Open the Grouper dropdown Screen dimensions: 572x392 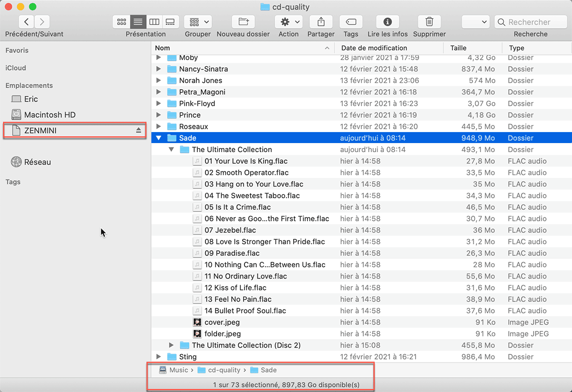pos(198,21)
